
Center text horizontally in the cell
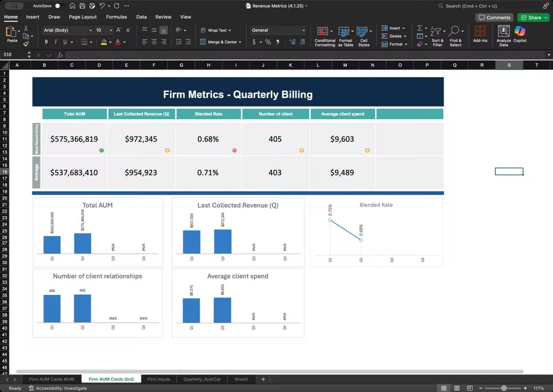pos(154,42)
